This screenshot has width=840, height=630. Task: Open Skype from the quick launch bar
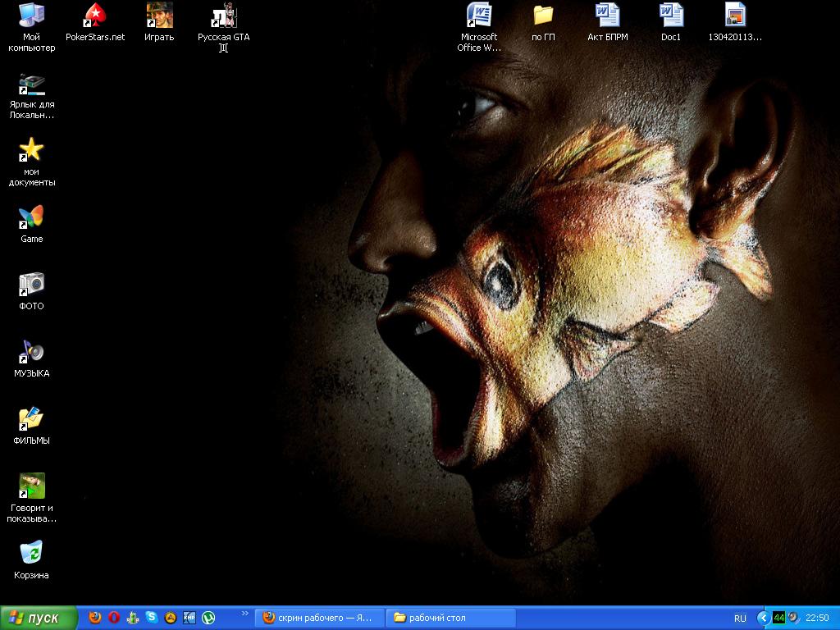(152, 618)
